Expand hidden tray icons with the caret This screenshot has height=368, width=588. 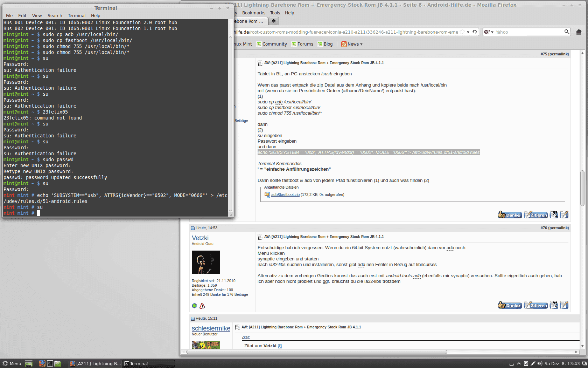click(x=519, y=363)
